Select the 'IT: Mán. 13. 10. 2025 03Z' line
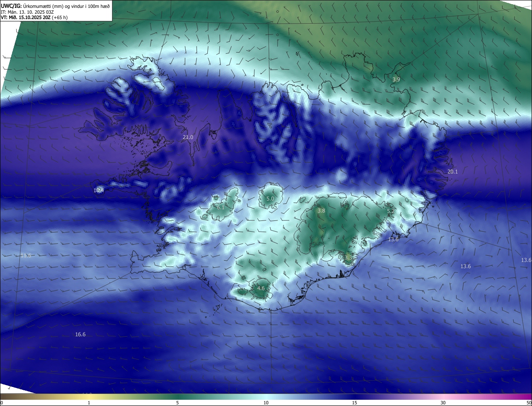The image size is (532, 406). (x=27, y=12)
